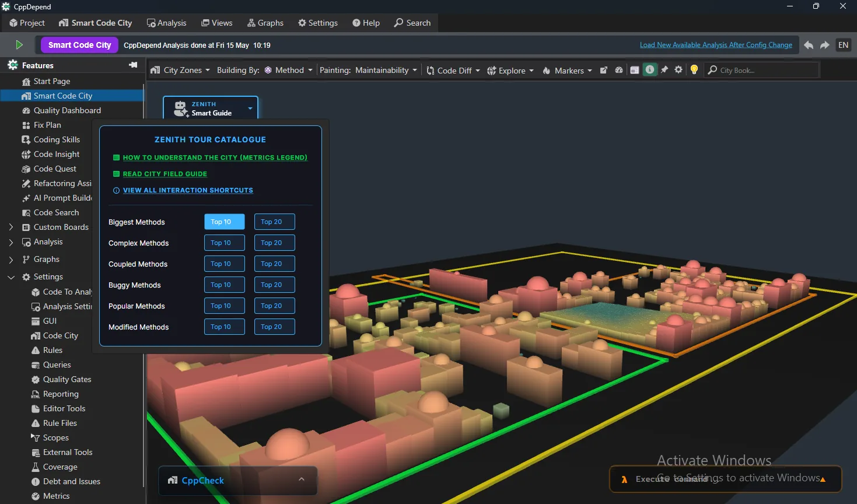Open the Smart Code City menu
This screenshot has height=504, width=857.
(x=96, y=23)
